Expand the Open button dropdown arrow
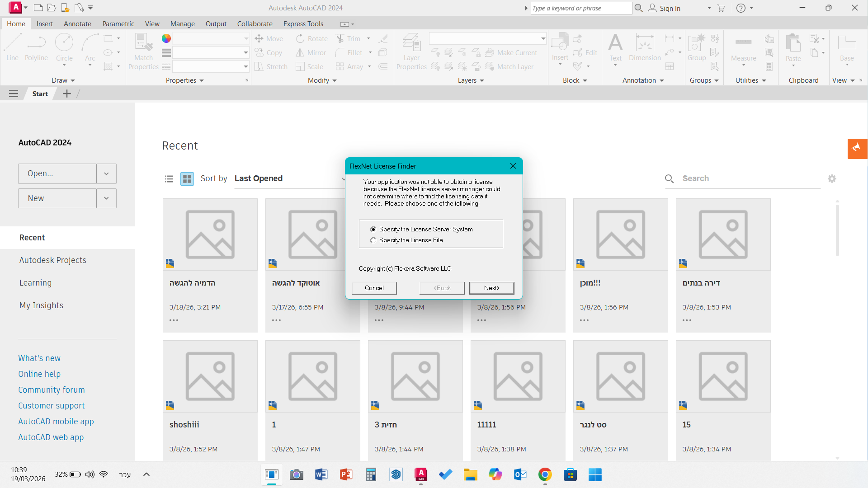 [x=106, y=174]
